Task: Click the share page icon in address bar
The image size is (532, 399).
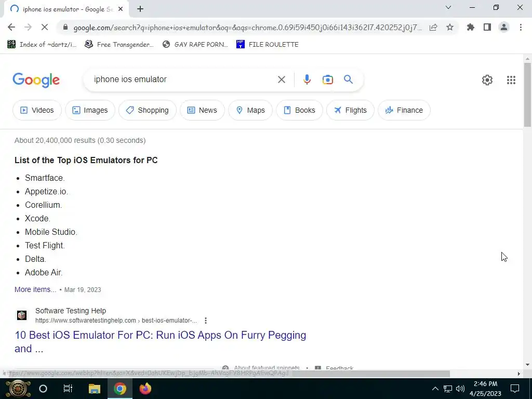Action: pos(433,28)
